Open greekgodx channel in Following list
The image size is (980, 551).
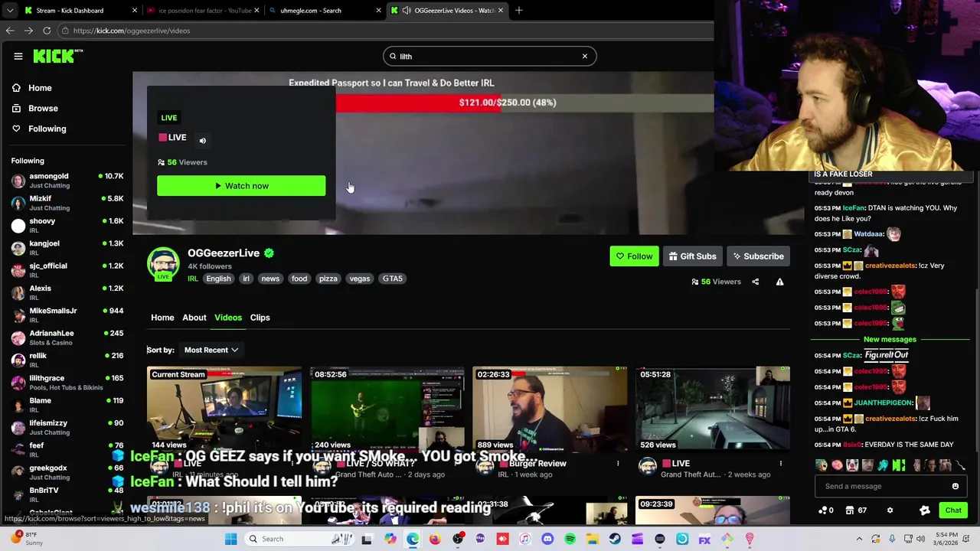coord(67,472)
